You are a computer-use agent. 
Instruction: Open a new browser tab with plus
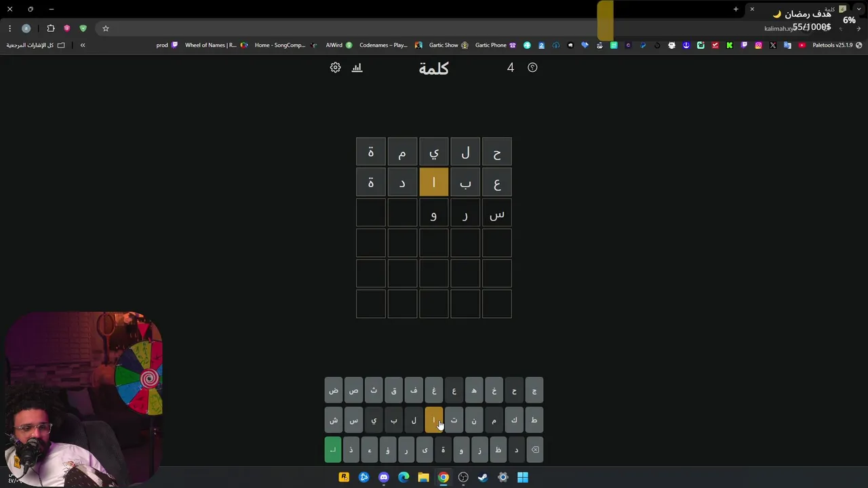[736, 9]
